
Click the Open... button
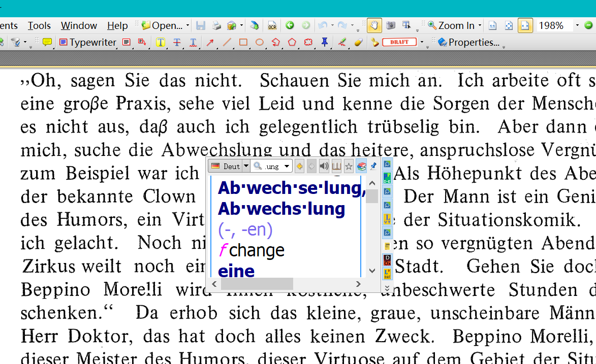(x=162, y=25)
